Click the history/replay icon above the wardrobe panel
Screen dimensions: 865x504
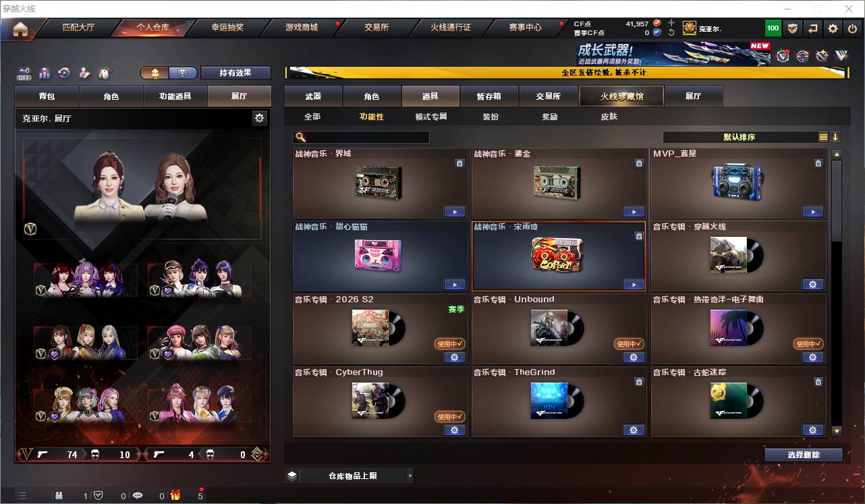(64, 73)
